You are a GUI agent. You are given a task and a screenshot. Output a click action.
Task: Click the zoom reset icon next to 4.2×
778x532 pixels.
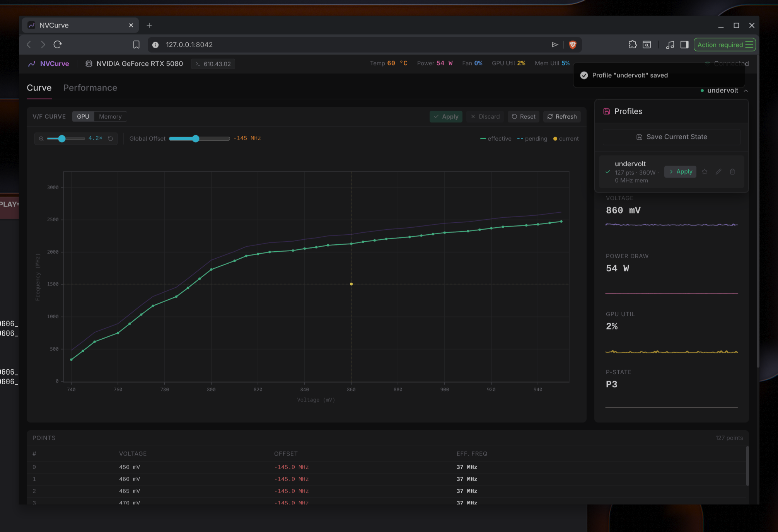111,138
